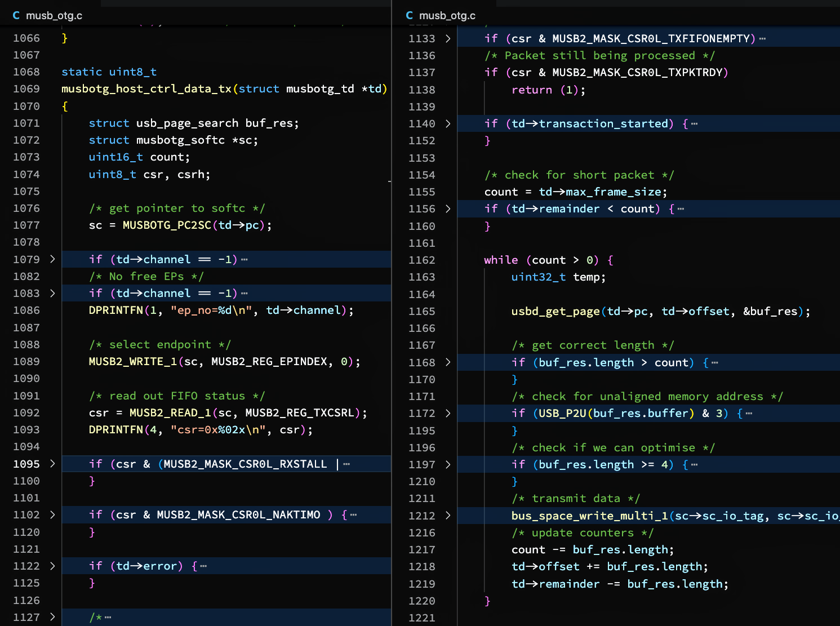Expand folded block at line 1197
The image size is (840, 626).
(448, 464)
